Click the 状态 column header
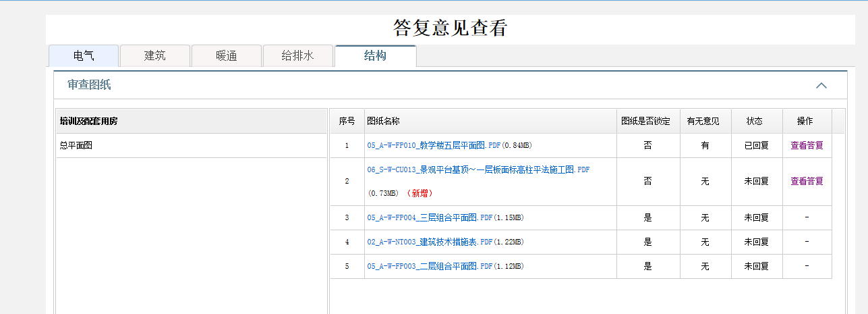Viewport: 868px width, 314px height. 755,122
